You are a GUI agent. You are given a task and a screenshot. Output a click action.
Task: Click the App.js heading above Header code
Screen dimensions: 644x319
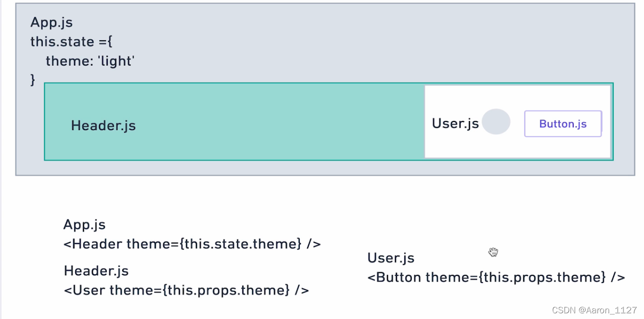pos(84,225)
